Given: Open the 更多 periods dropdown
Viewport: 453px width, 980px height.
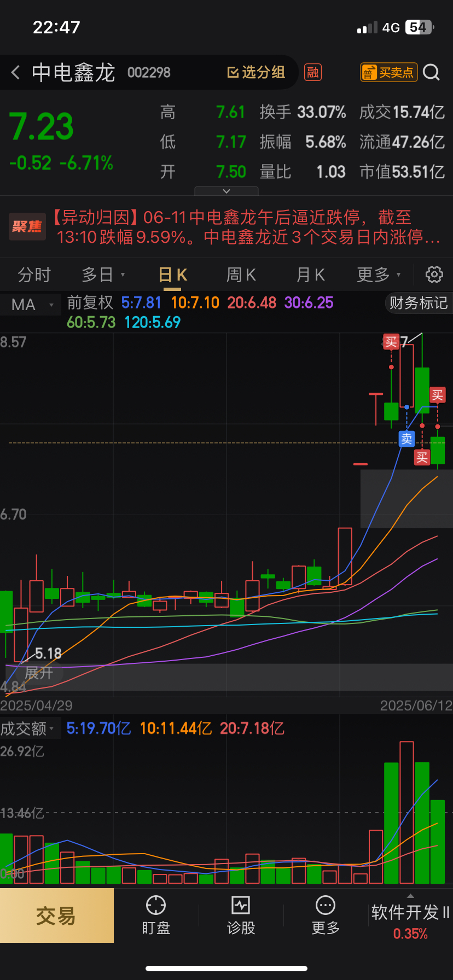Looking at the screenshot, I should point(379,275).
